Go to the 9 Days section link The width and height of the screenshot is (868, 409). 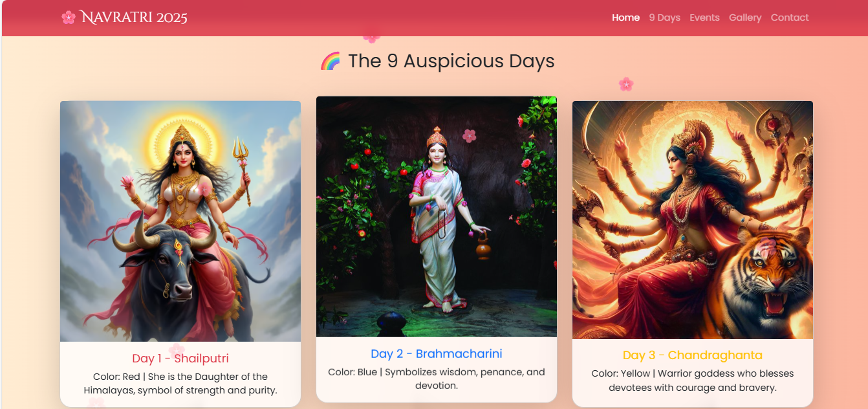pos(664,17)
